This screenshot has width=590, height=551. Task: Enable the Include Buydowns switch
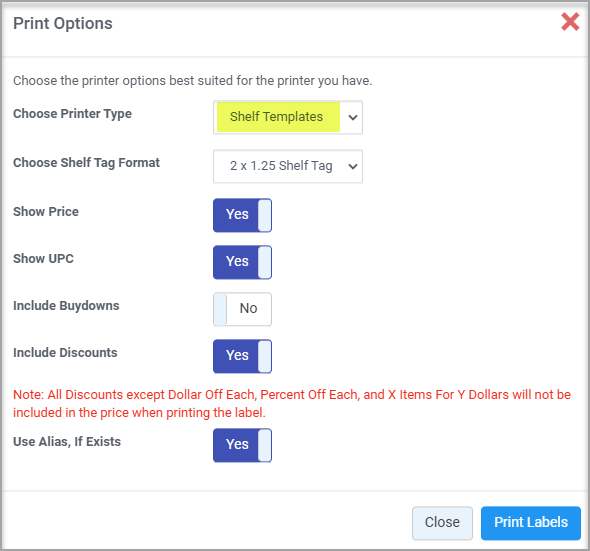pyautogui.click(x=242, y=309)
